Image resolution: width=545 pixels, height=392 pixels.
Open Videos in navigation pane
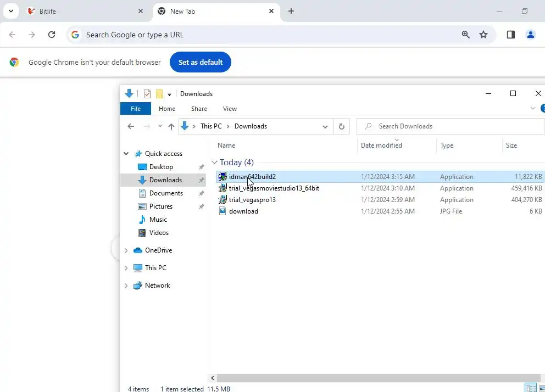click(159, 233)
